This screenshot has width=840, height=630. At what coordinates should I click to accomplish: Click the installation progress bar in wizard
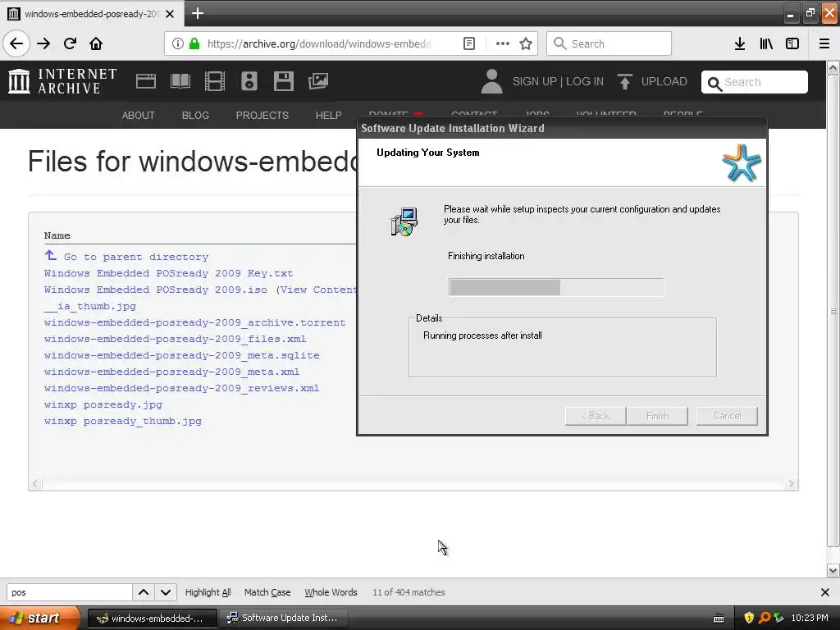(556, 287)
